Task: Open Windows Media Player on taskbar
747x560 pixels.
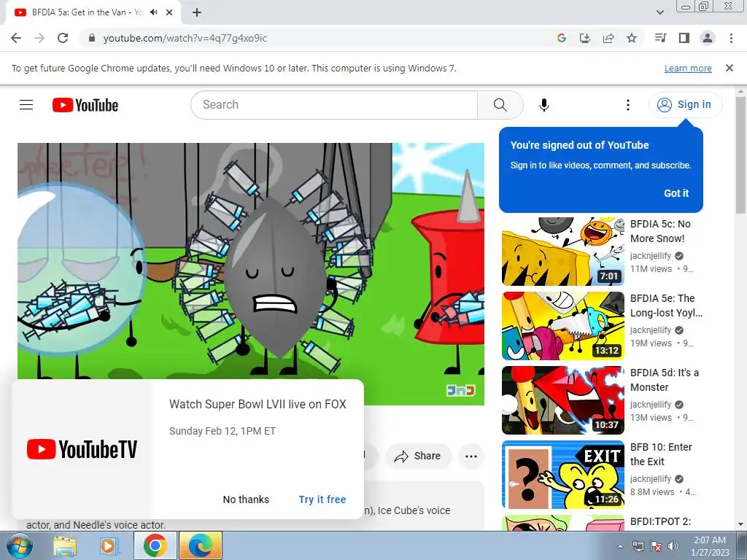Action: (109, 546)
